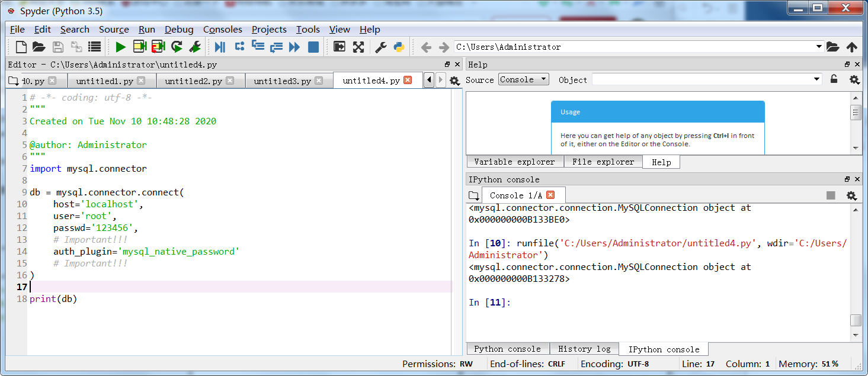This screenshot has width=868, height=376.
Task: Open Preferences with the wrench icon
Action: pos(381,47)
